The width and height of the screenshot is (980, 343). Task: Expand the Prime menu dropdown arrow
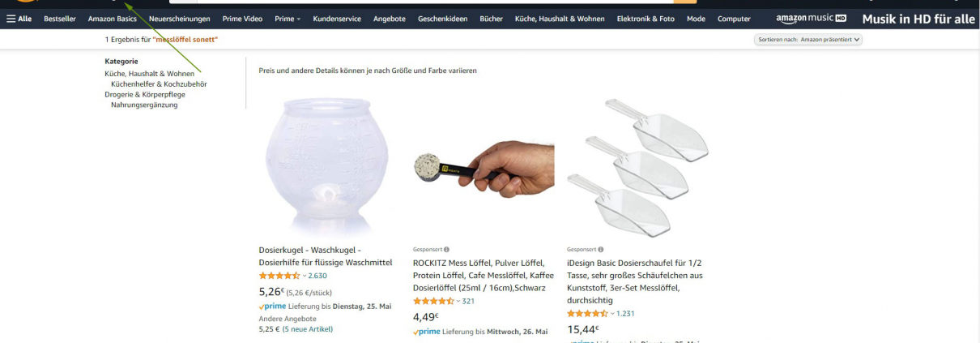click(298, 19)
